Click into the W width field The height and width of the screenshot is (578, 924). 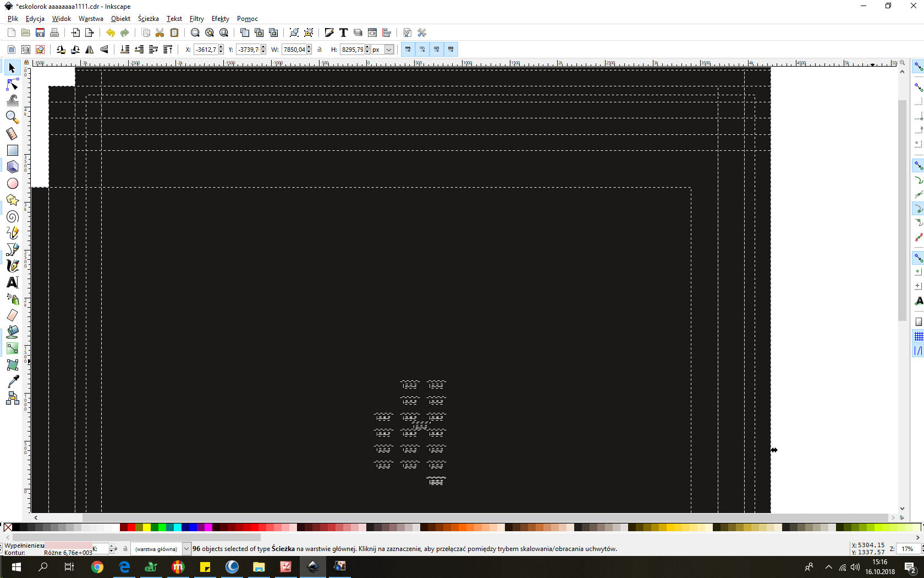tap(294, 50)
